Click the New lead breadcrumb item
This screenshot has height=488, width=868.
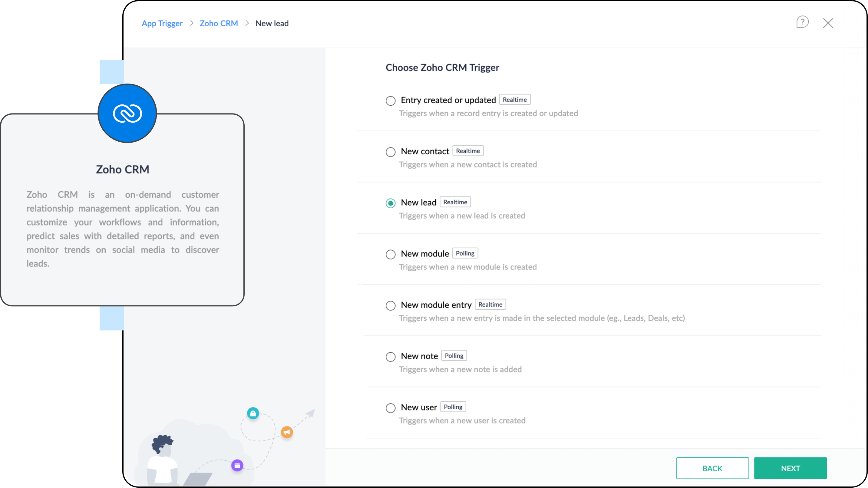pos(272,23)
